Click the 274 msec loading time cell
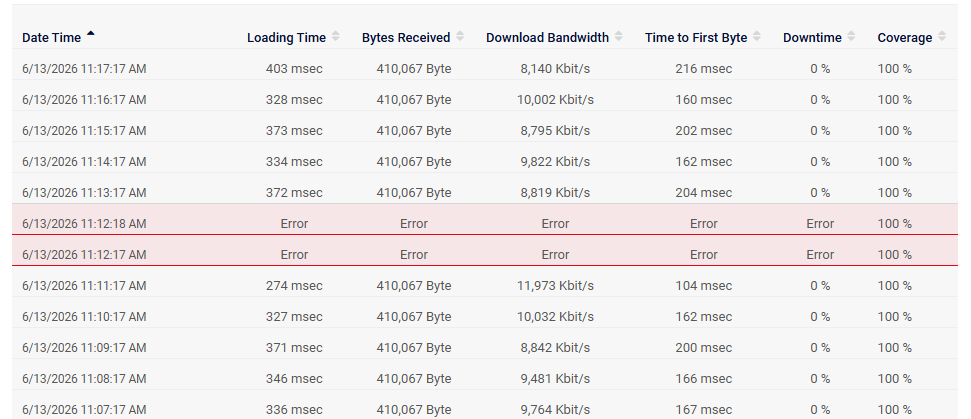 coord(294,285)
